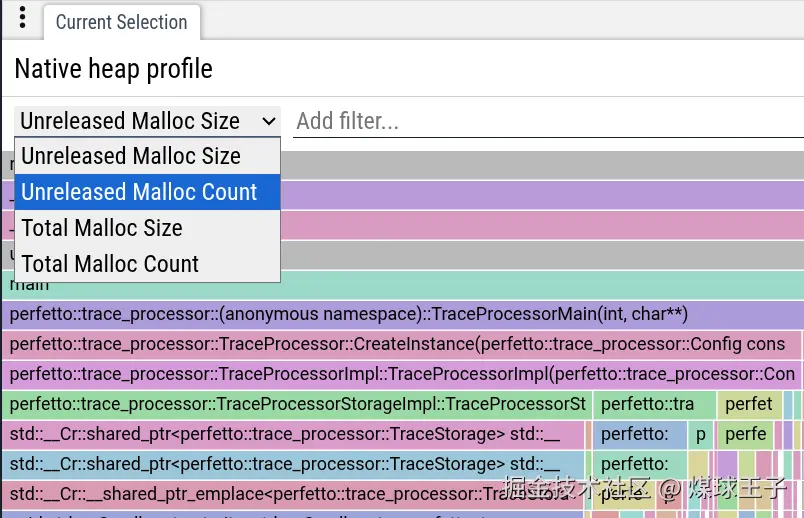Select the TraceProcessorStorageImpl flamegraph frame

(297, 404)
